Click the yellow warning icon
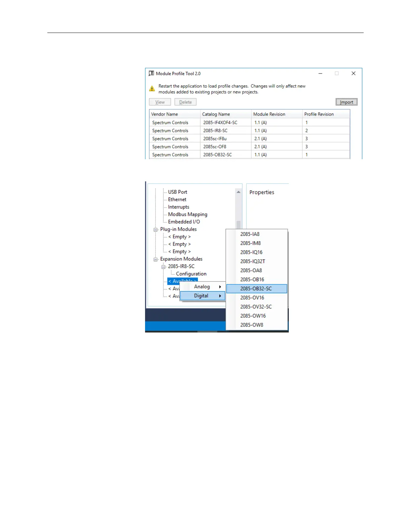Screen dimensions: 411x532 tap(152, 89)
